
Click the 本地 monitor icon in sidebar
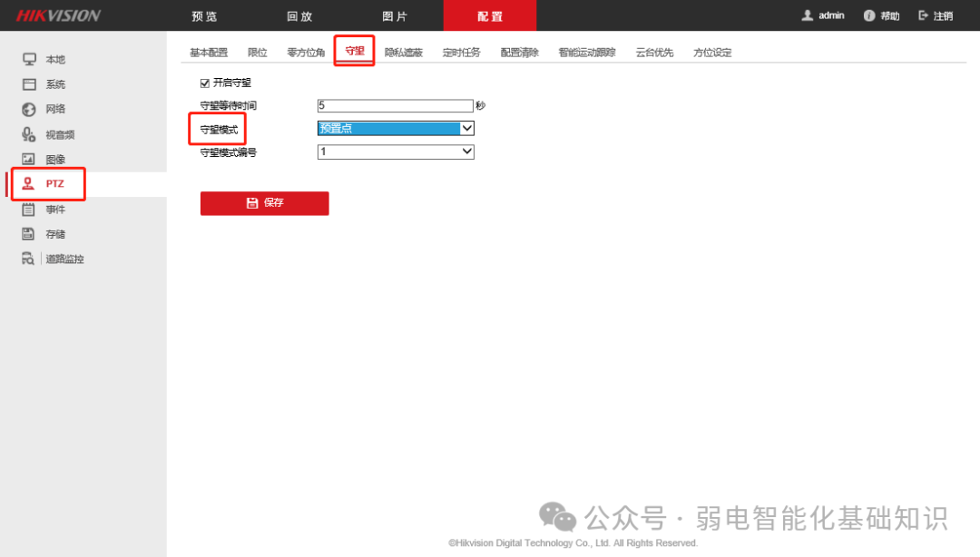(29, 59)
